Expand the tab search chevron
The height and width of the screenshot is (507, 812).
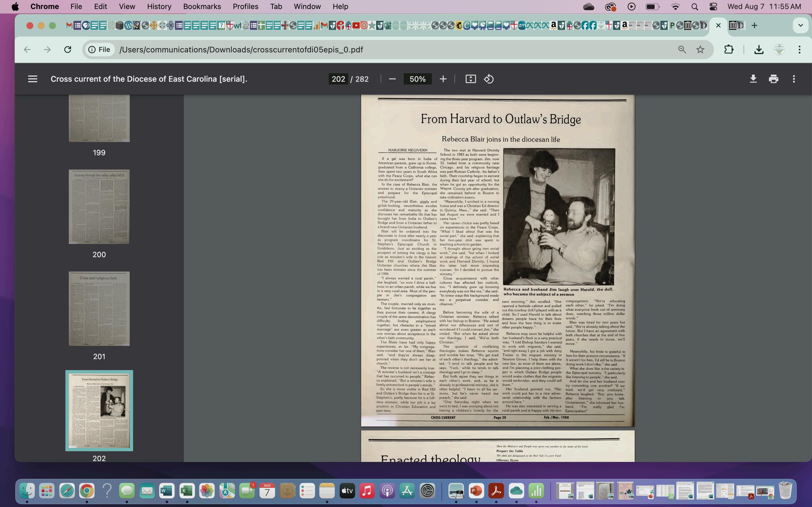(x=800, y=25)
